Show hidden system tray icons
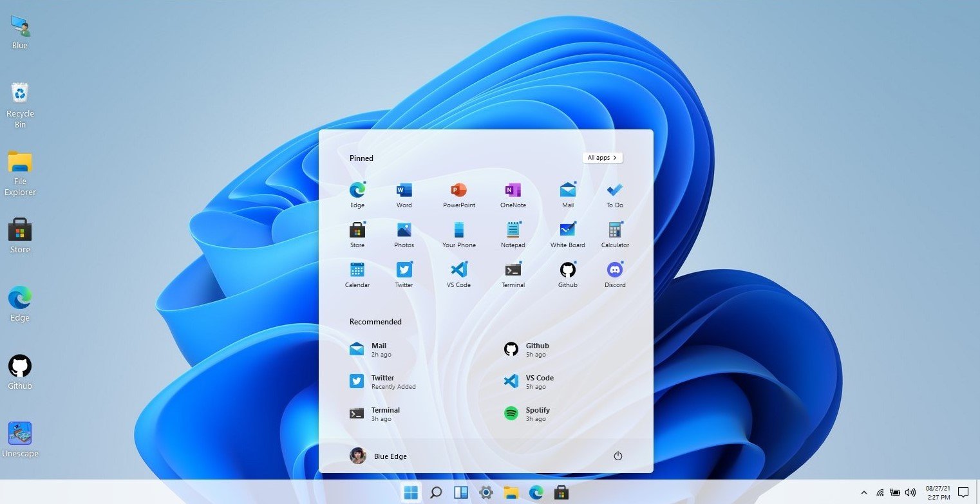 pos(864,492)
